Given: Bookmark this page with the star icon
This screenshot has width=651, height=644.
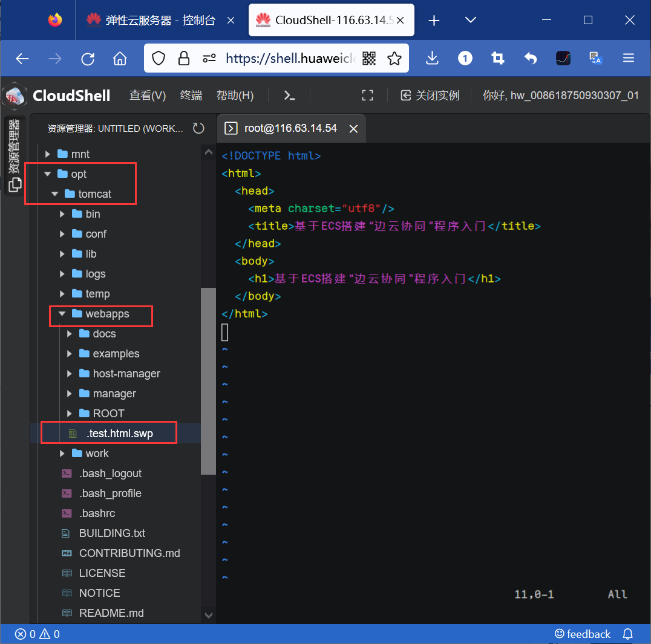Looking at the screenshot, I should pyautogui.click(x=394, y=58).
